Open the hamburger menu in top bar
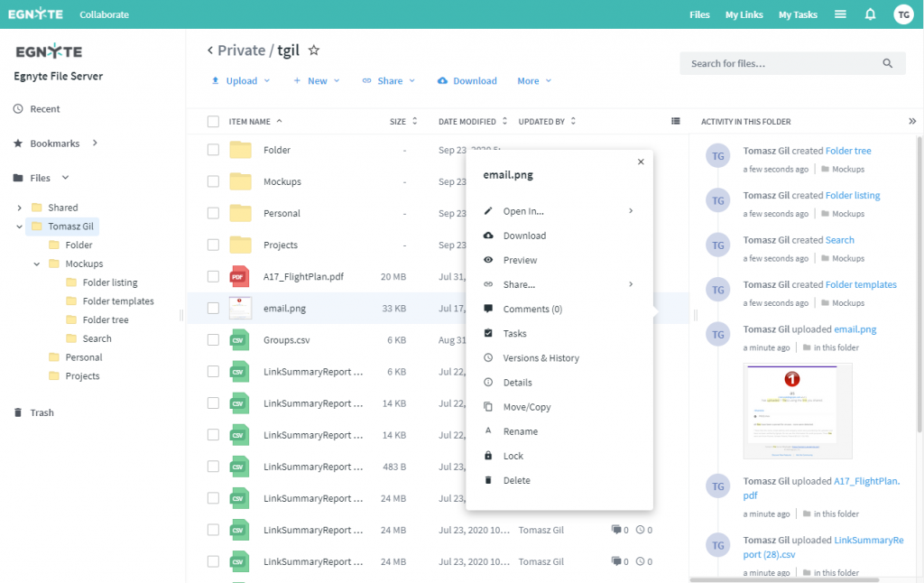This screenshot has height=583, width=924. click(840, 14)
